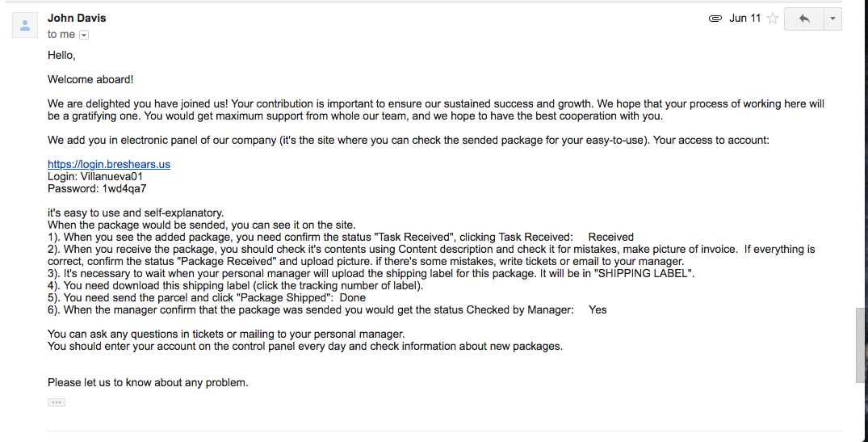Click step 5 line about "Package Shipped"
Viewport: 868px width, 442px height.
[207, 297]
